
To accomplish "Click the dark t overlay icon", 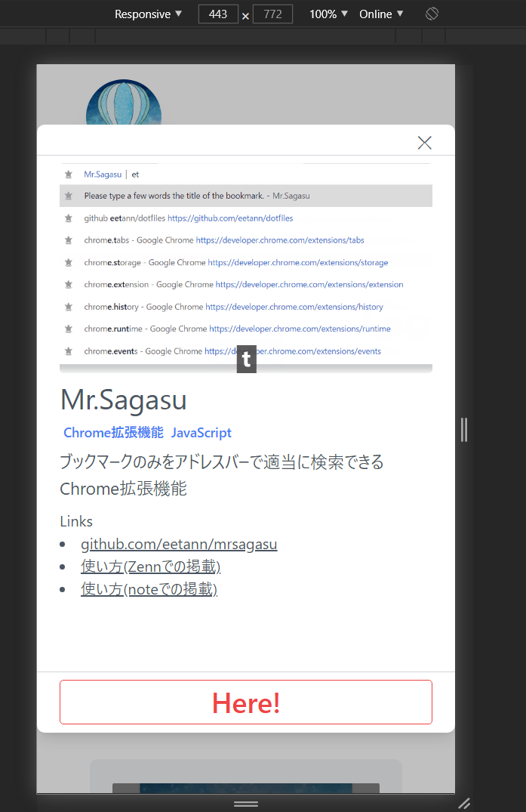I will click(247, 359).
